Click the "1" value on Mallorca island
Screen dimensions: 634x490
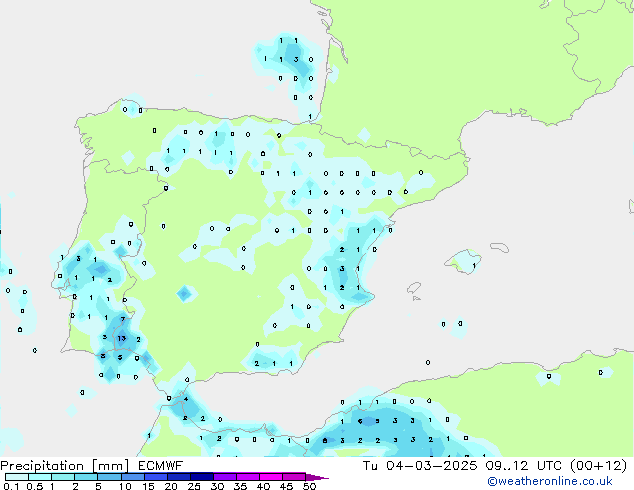pos(474,266)
